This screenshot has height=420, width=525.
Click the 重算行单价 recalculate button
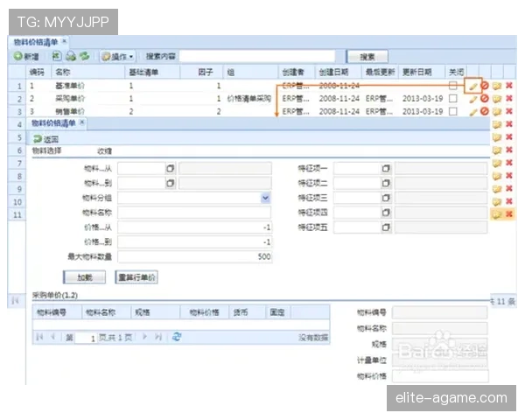136,277
